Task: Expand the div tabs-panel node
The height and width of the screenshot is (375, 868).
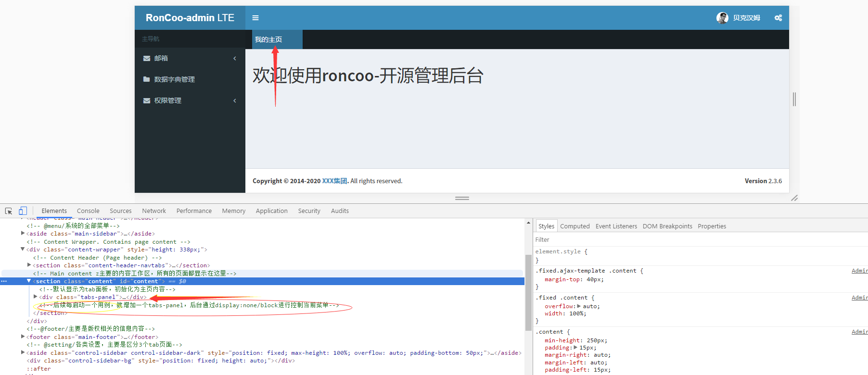Action: (36, 297)
